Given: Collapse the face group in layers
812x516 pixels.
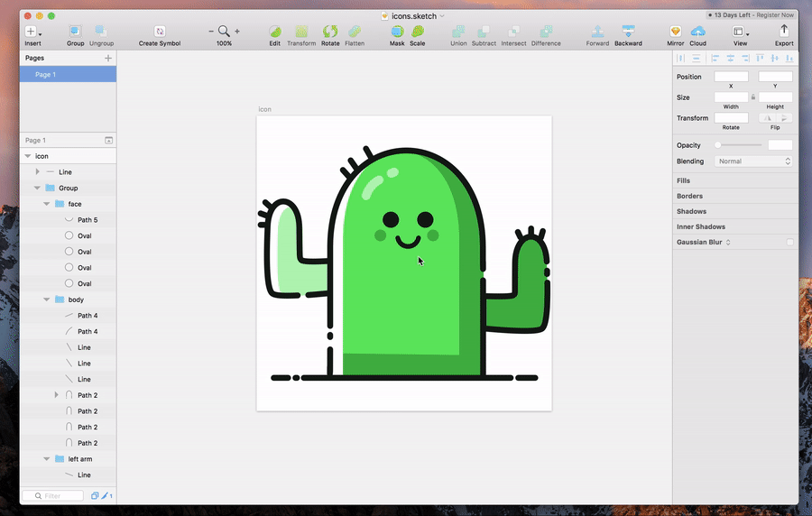Looking at the screenshot, I should pyautogui.click(x=47, y=204).
